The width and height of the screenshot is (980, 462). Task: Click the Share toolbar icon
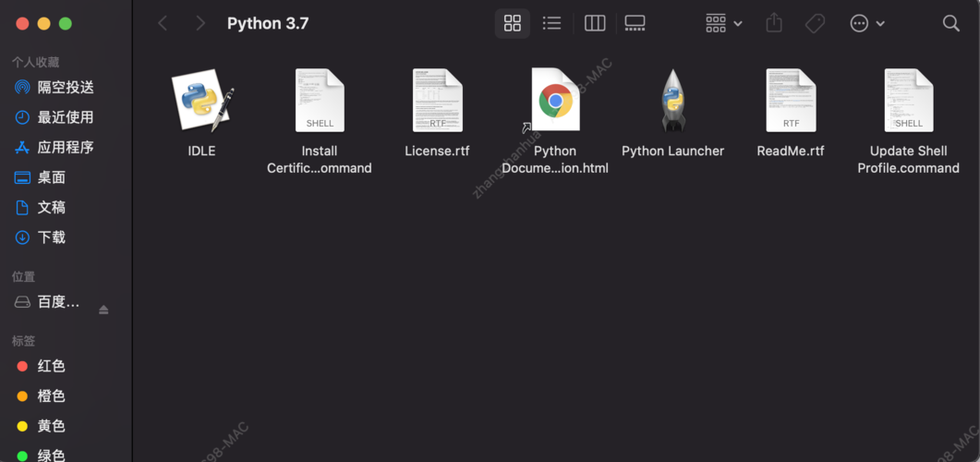(774, 24)
